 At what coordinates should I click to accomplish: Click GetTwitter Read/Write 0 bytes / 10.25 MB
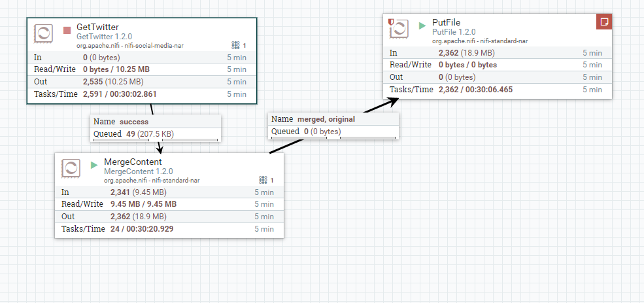point(116,69)
